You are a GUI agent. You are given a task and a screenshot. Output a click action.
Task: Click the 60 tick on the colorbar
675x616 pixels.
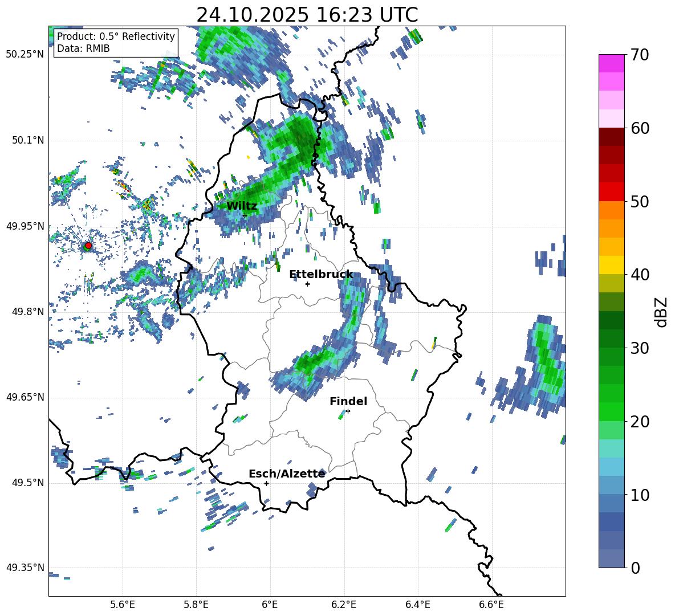640,128
